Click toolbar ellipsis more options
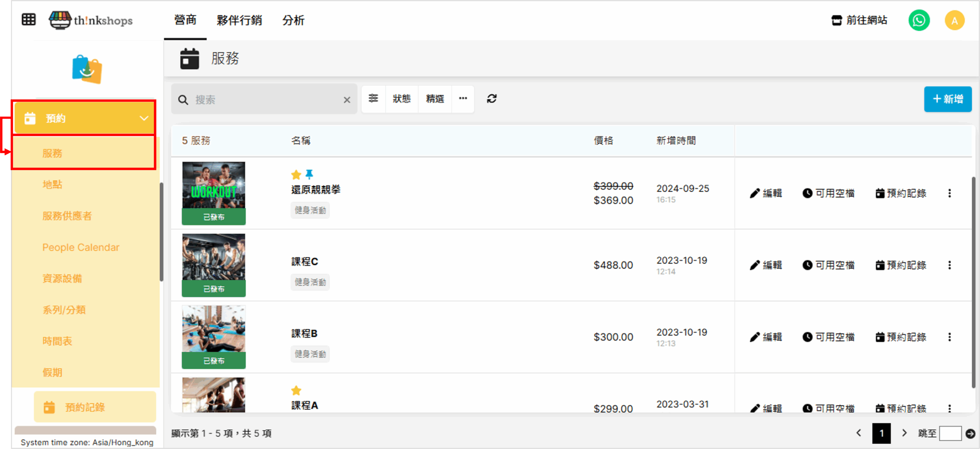Image resolution: width=980 pixels, height=449 pixels. tap(463, 99)
